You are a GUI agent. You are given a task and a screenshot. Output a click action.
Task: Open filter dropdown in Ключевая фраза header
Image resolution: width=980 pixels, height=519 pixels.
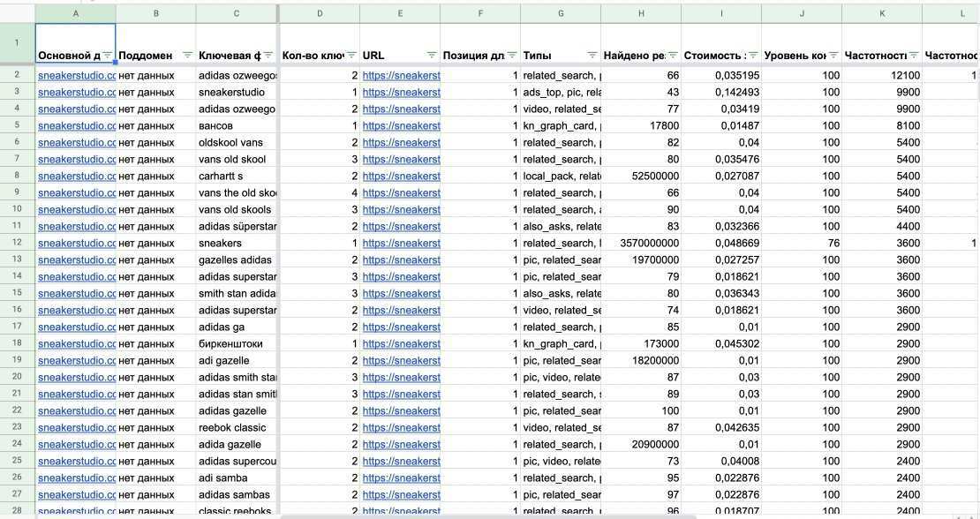tap(268, 56)
